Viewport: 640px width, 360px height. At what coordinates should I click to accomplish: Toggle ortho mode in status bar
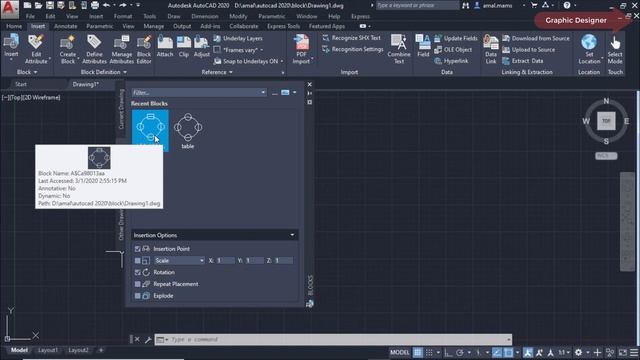(x=448, y=352)
